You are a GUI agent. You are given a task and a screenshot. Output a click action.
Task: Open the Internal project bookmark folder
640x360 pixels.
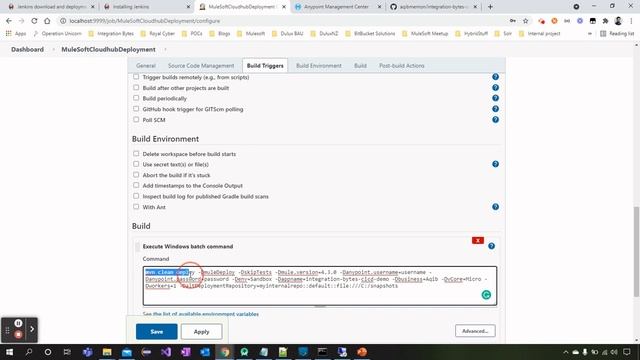click(x=540, y=33)
